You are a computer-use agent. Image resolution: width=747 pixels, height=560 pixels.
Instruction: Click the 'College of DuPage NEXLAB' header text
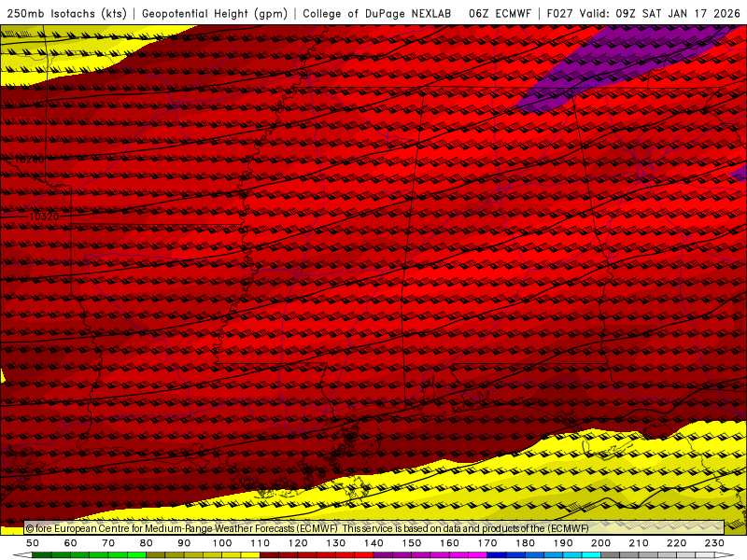(x=377, y=14)
